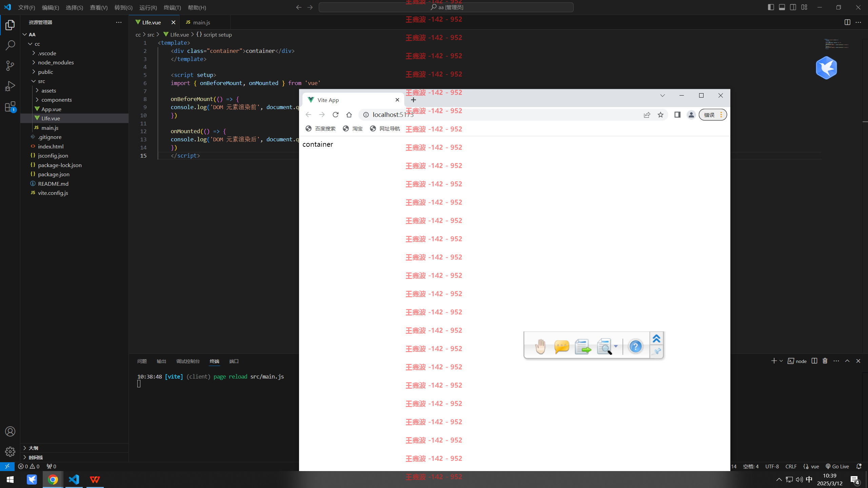This screenshot has width=868, height=488.
Task: Open the 百度搜索 bookmark
Action: pyautogui.click(x=320, y=129)
